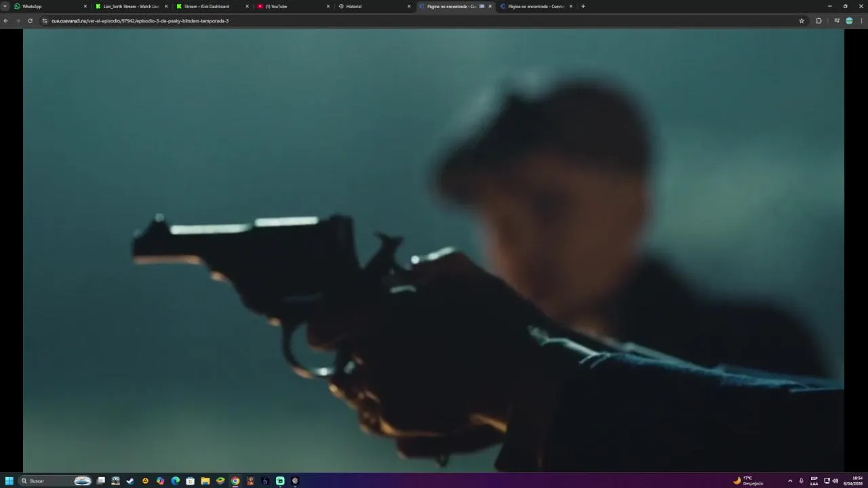Open the tab search dropdown
This screenshot has width=868, height=488.
pos(5,6)
